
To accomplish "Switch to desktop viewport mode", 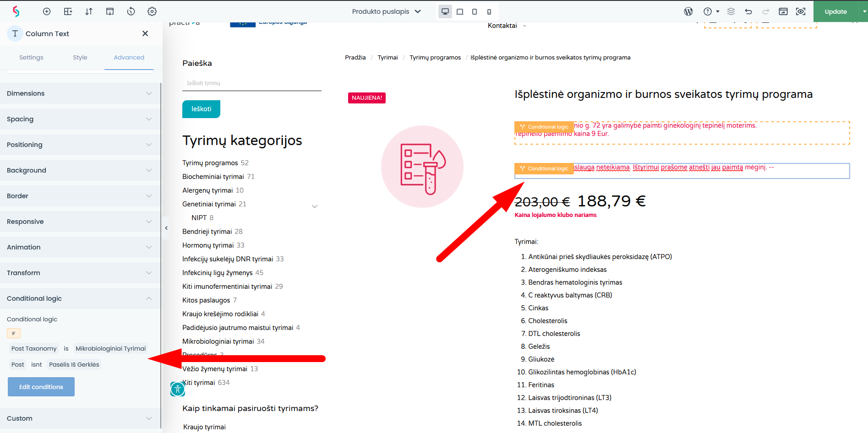I will pyautogui.click(x=445, y=11).
